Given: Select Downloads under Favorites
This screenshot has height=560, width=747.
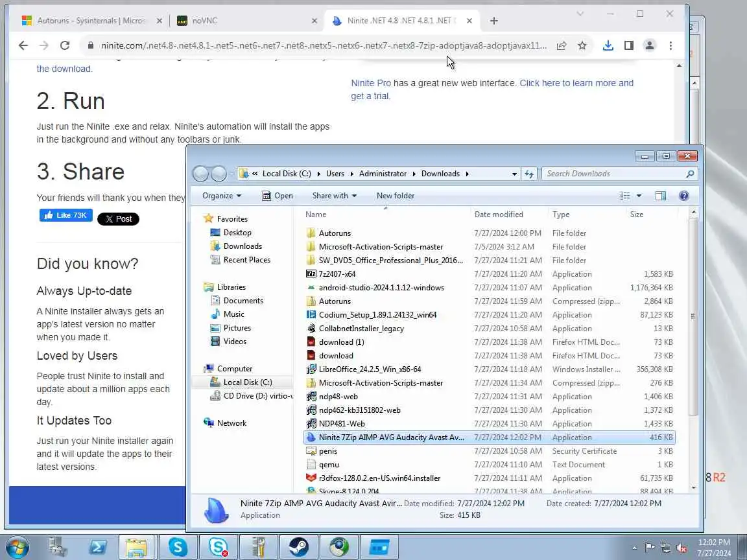Looking at the screenshot, I should 243,246.
